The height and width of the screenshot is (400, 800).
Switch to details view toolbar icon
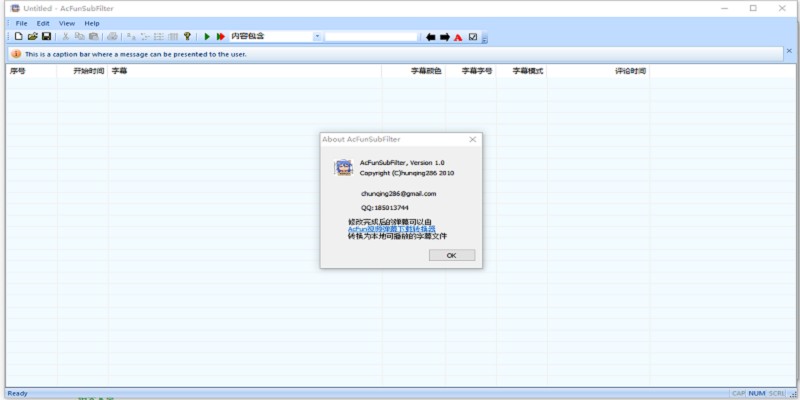[173, 36]
